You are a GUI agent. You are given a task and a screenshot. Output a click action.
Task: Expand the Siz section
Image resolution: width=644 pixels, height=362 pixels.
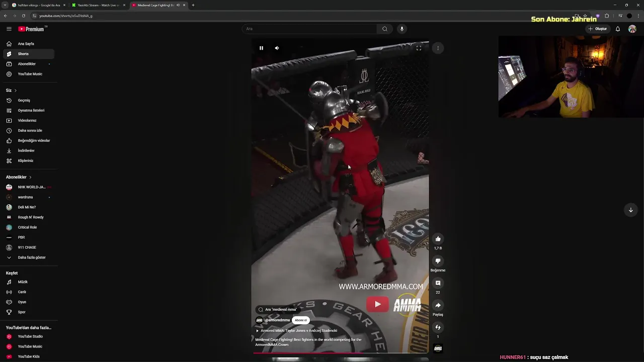coord(12,90)
